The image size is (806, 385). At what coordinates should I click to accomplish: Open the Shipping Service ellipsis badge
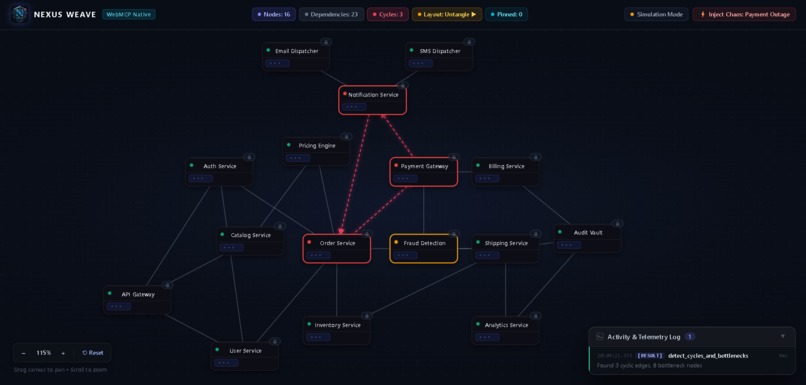[487, 255]
